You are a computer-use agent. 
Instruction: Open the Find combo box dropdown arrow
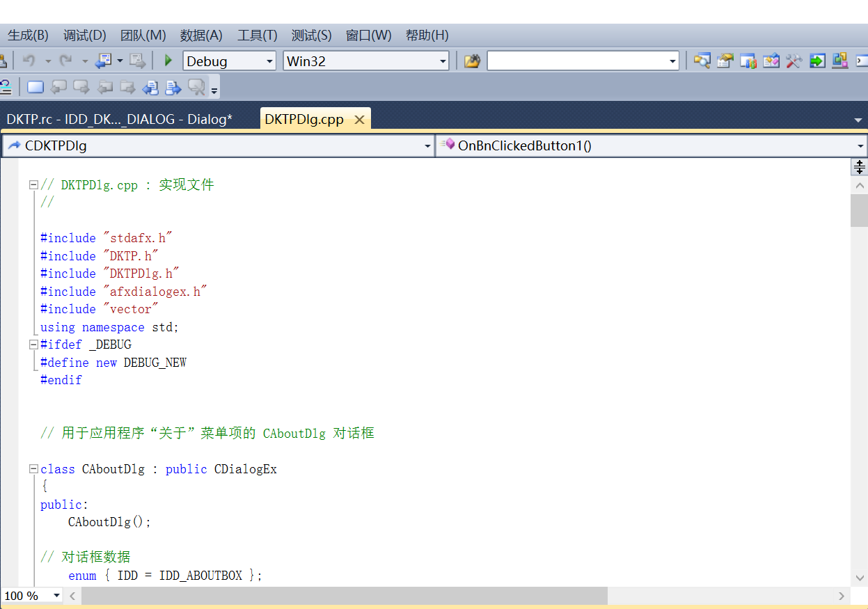(x=672, y=61)
